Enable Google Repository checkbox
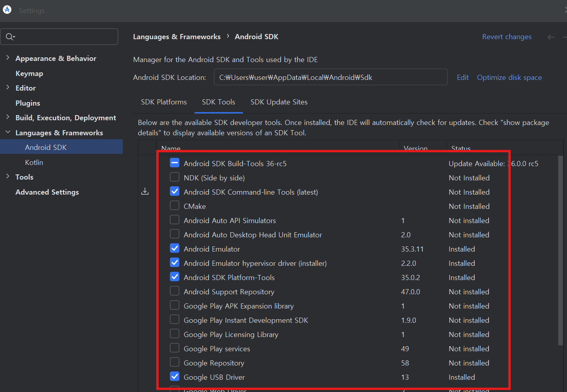 tap(175, 362)
